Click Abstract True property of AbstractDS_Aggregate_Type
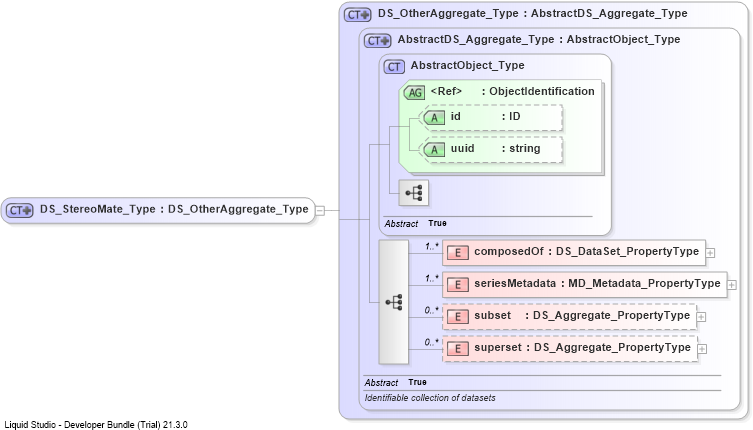753x430 pixels. [395, 382]
